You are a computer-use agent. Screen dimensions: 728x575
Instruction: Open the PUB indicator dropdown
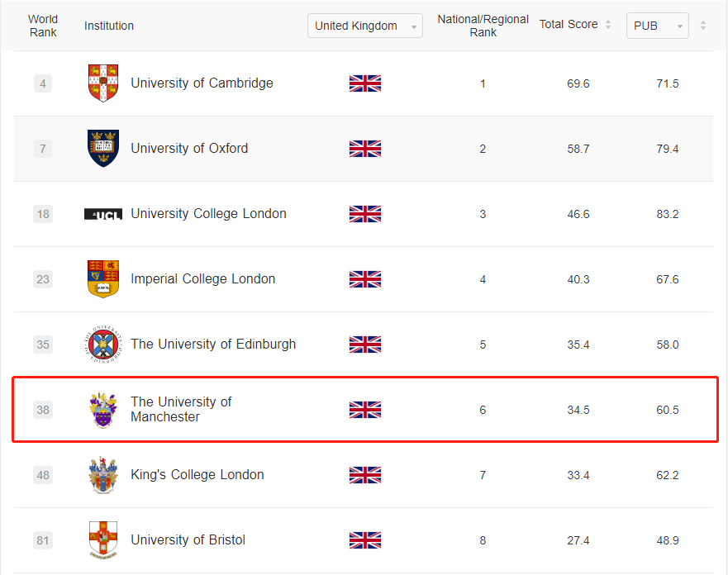point(658,26)
